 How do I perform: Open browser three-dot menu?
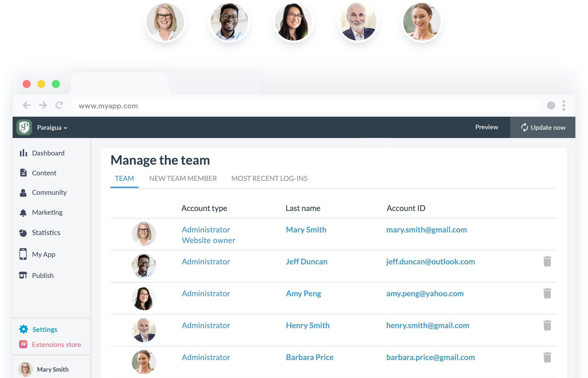click(x=564, y=105)
